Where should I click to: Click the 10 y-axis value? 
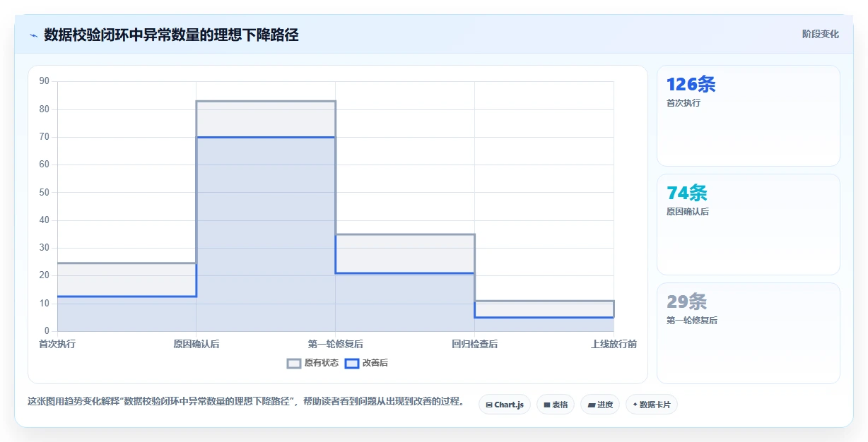(x=45, y=303)
